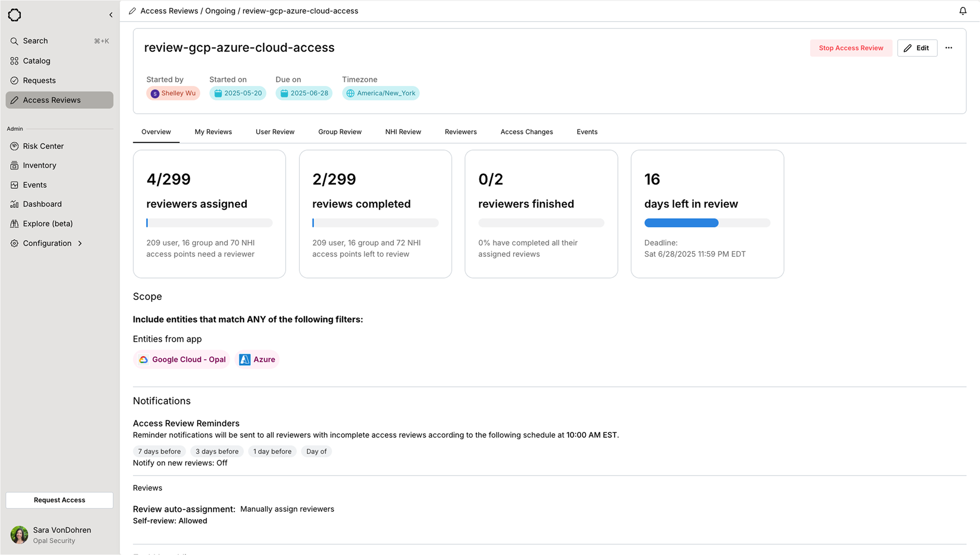Click the Google Cloud - Opal app chip

(x=182, y=359)
